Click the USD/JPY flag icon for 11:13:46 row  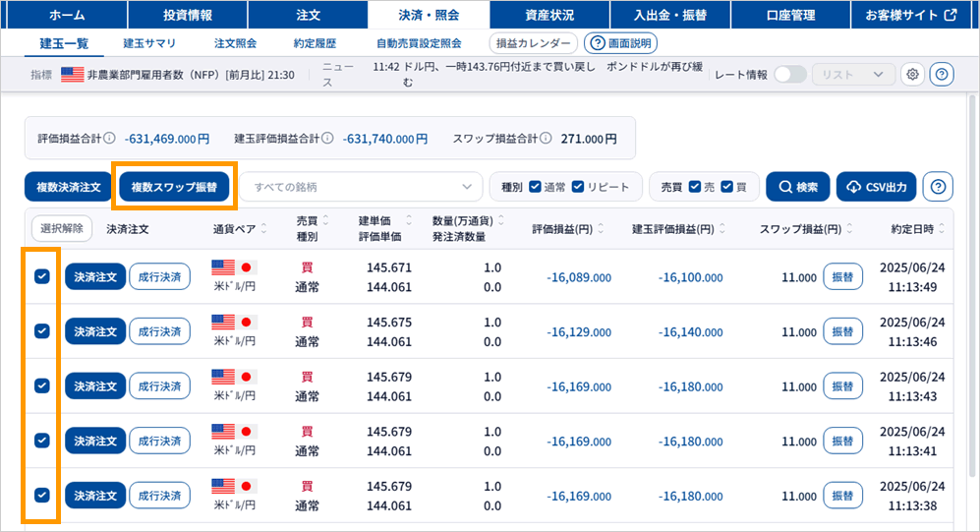[234, 322]
